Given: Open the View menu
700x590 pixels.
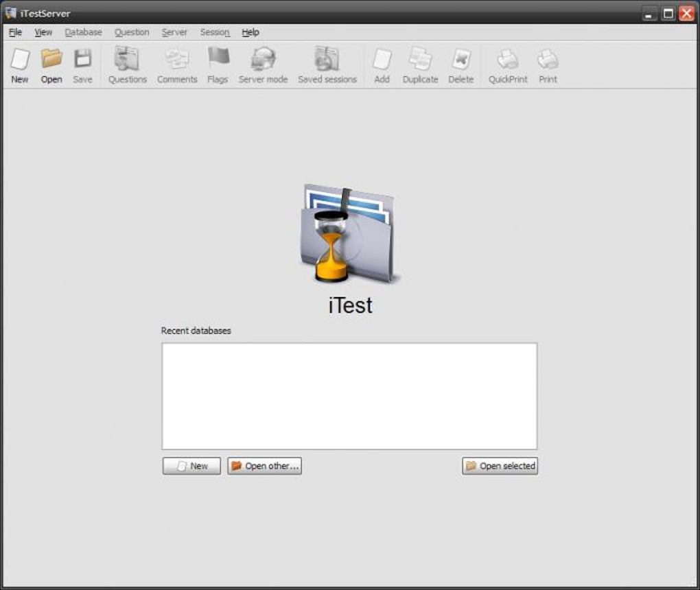Looking at the screenshot, I should click(x=43, y=32).
